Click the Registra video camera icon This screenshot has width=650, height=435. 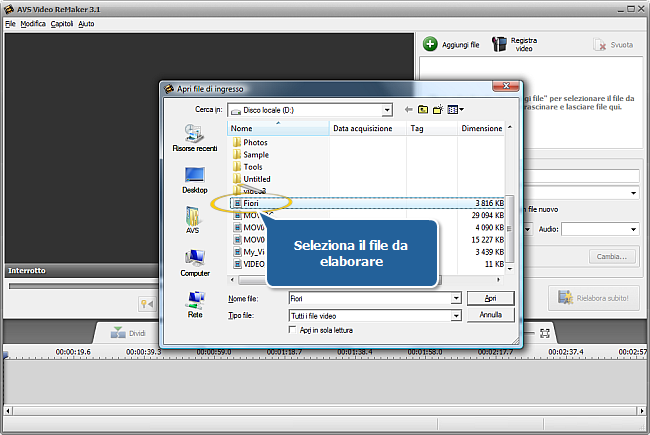(x=499, y=44)
